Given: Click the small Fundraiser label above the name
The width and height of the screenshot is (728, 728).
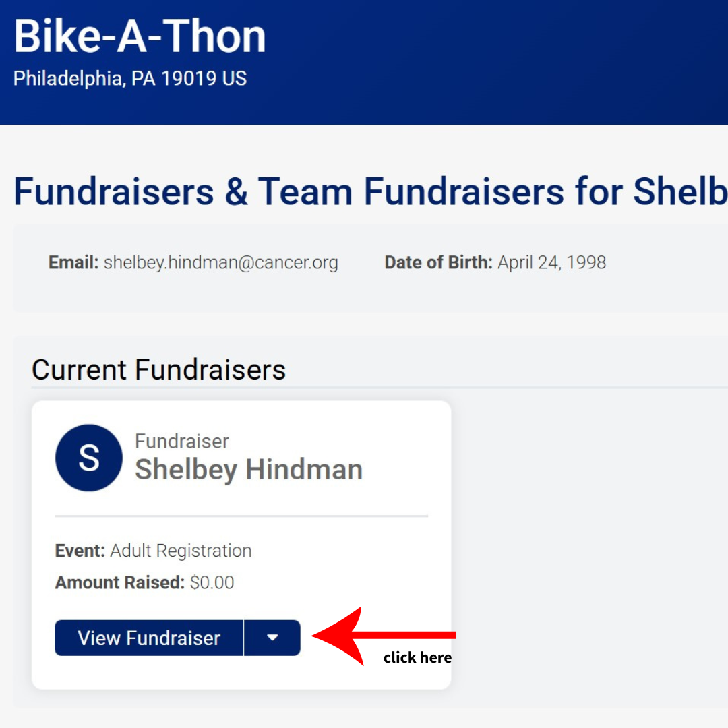Looking at the screenshot, I should tap(182, 442).
